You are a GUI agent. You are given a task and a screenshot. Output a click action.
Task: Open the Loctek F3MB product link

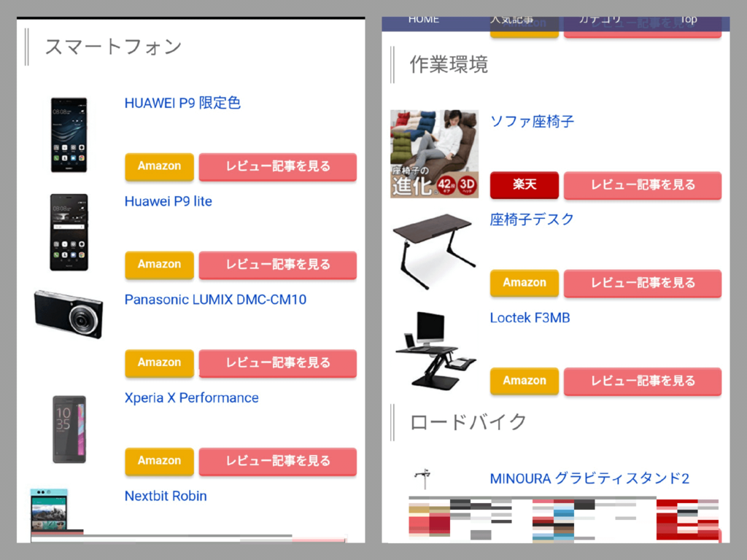(530, 318)
